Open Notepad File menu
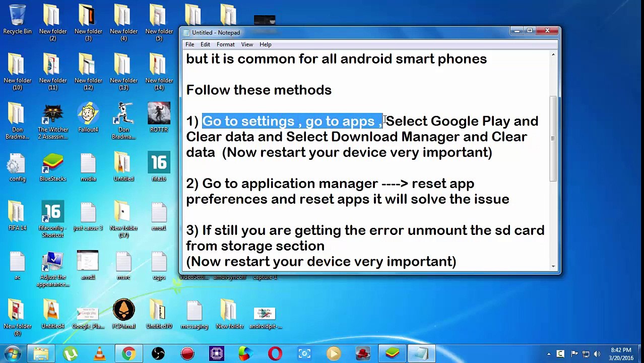Viewport: 644px width, 363px height. tap(190, 44)
